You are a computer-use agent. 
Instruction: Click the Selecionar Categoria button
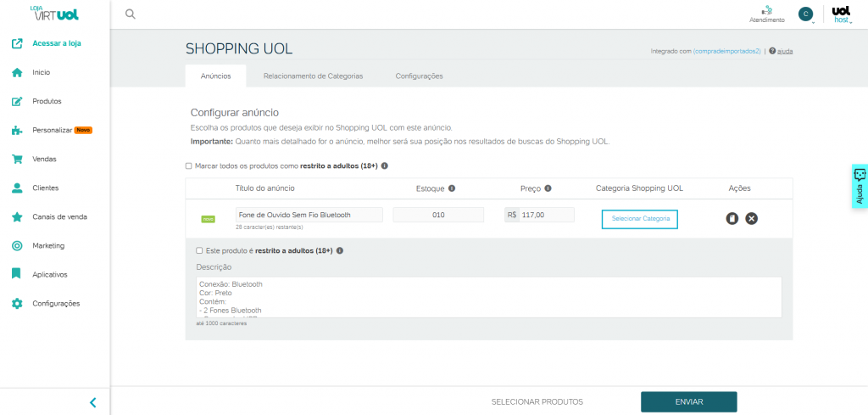[x=640, y=219]
